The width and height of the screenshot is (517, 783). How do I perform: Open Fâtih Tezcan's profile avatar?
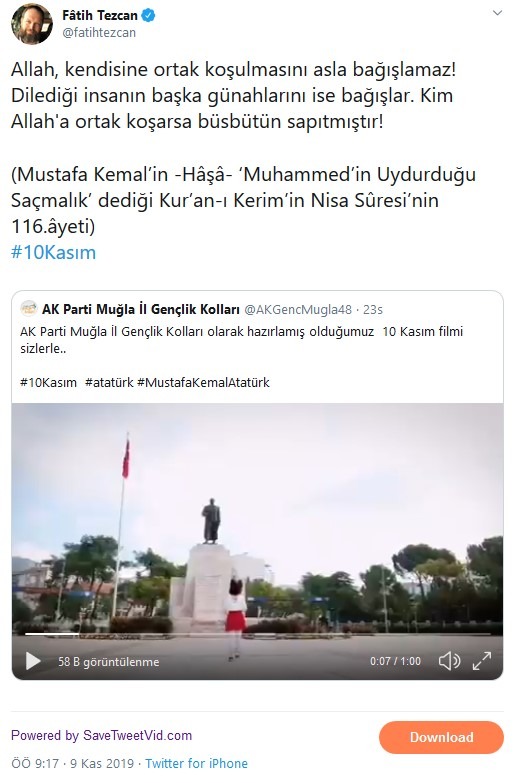[x=32, y=24]
